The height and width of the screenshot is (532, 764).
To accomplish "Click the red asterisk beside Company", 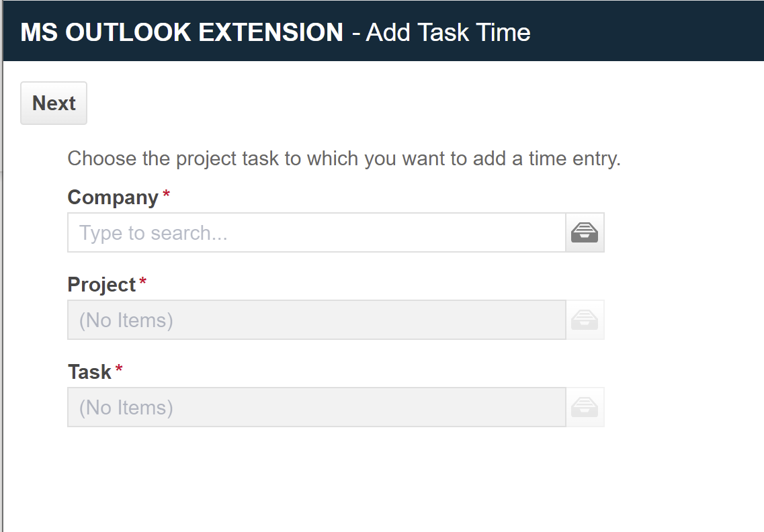I will 166,194.
